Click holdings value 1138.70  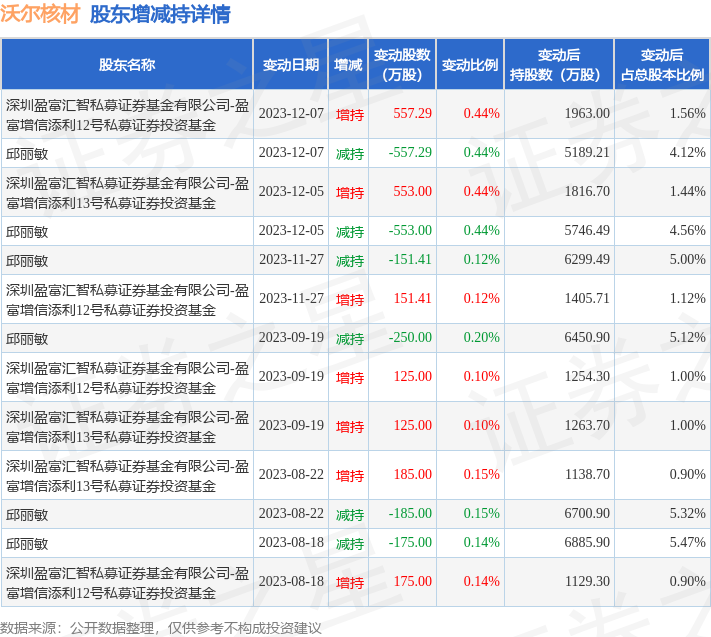(x=587, y=474)
